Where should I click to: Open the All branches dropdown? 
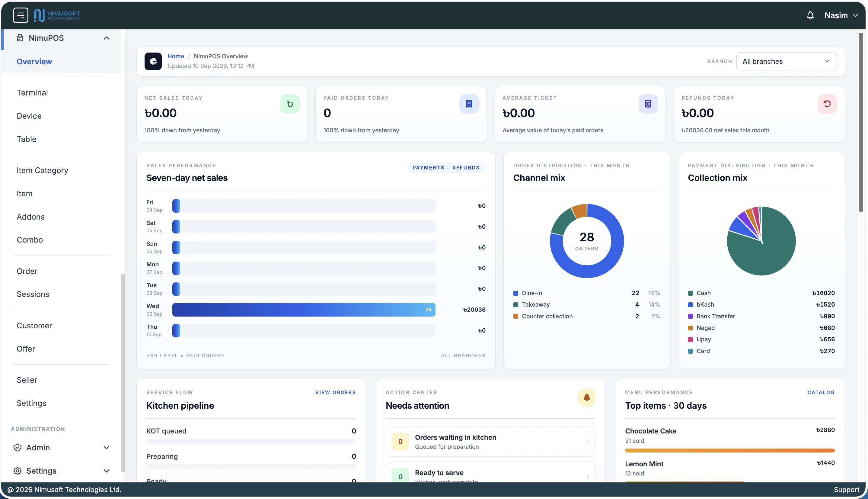786,61
